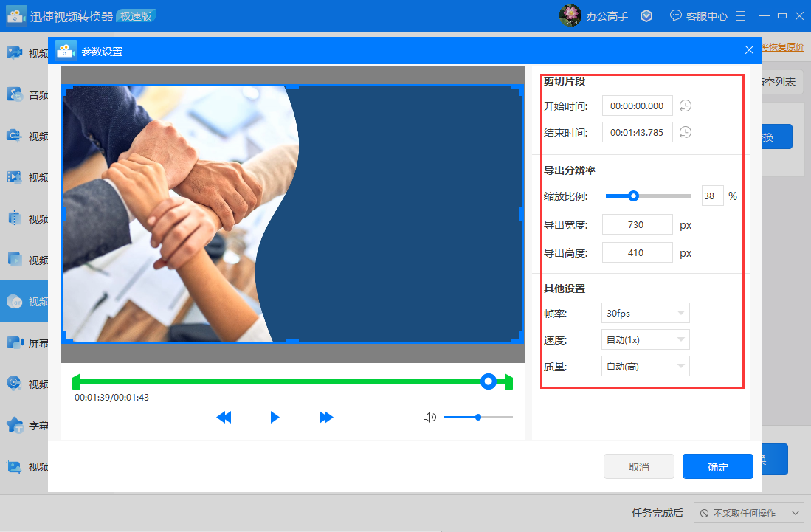Open the 帧率 frame rate dropdown
Viewport: 811px width, 532px height.
point(645,312)
